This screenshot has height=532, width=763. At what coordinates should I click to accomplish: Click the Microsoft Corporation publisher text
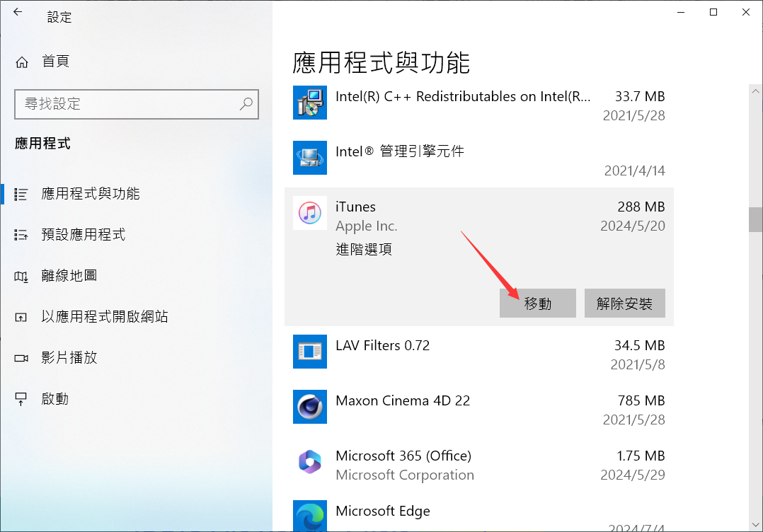tap(405, 475)
